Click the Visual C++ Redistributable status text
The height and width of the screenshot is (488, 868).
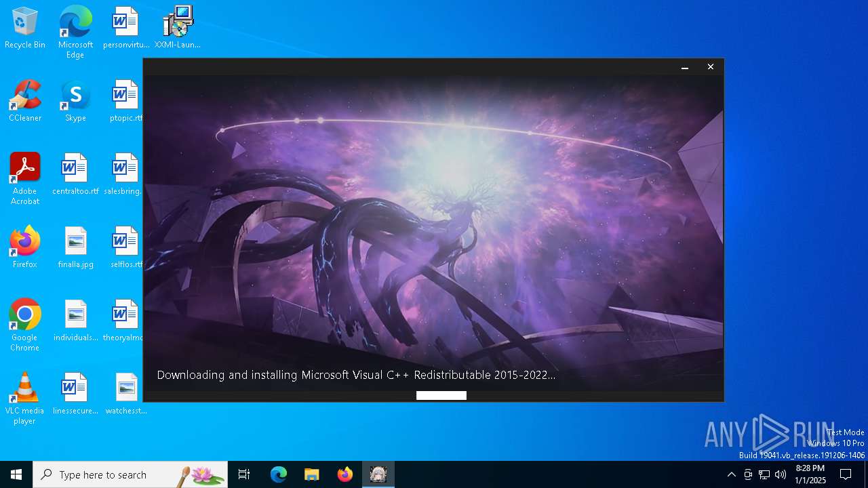pyautogui.click(x=356, y=375)
